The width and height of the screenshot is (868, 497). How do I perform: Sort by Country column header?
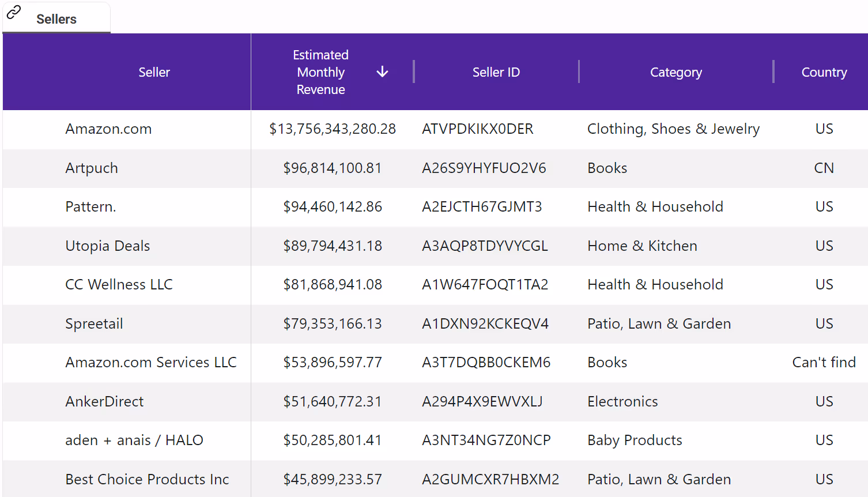point(824,72)
